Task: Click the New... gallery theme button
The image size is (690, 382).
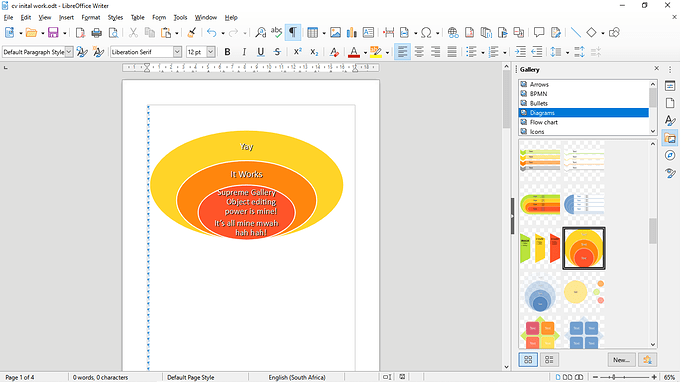Action: click(621, 360)
